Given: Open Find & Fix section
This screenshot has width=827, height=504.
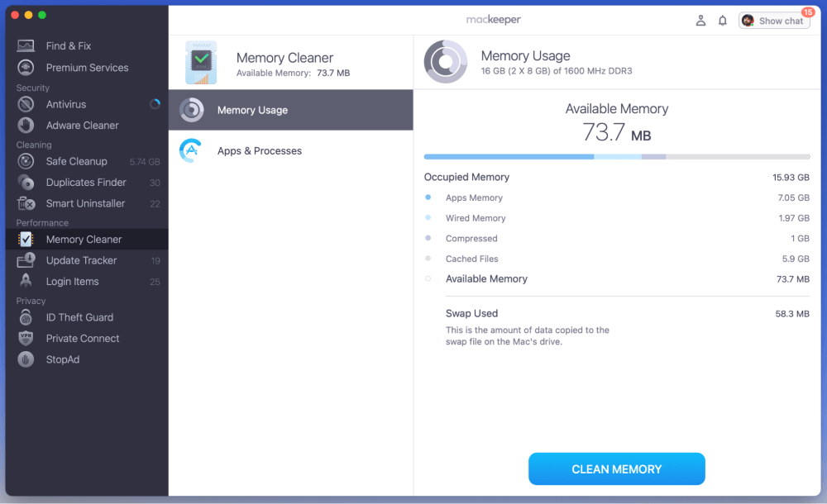Looking at the screenshot, I should (x=87, y=46).
